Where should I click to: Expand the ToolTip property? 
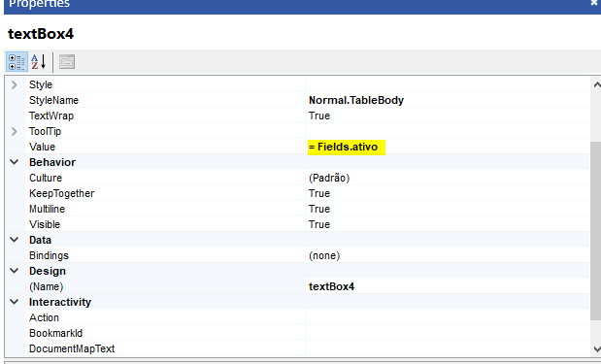[x=15, y=131]
